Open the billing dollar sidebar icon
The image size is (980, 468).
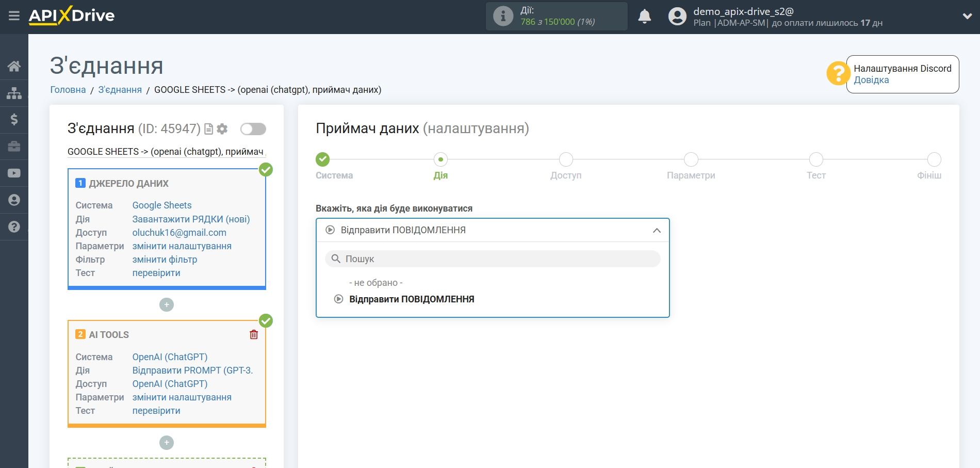pos(14,120)
